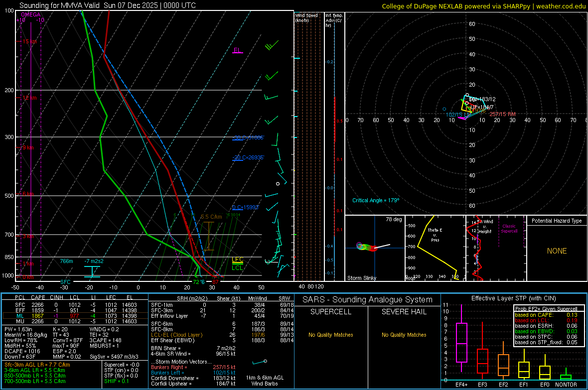Image resolution: width=588 pixels, height=390 pixels.
Task: Click the '15 km' height marker
Action: point(29,42)
